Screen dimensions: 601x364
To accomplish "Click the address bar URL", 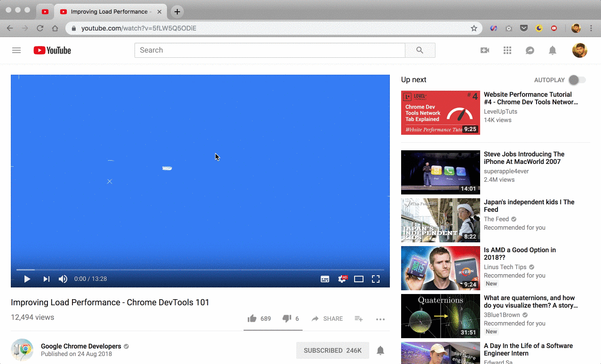I will tap(139, 28).
